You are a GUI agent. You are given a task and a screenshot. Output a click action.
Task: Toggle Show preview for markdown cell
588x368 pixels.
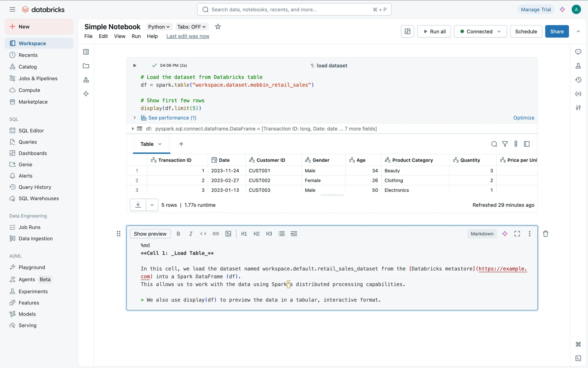click(x=150, y=234)
